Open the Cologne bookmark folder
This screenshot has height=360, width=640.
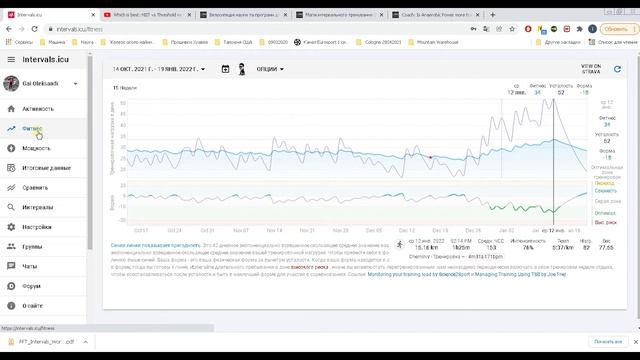point(379,42)
